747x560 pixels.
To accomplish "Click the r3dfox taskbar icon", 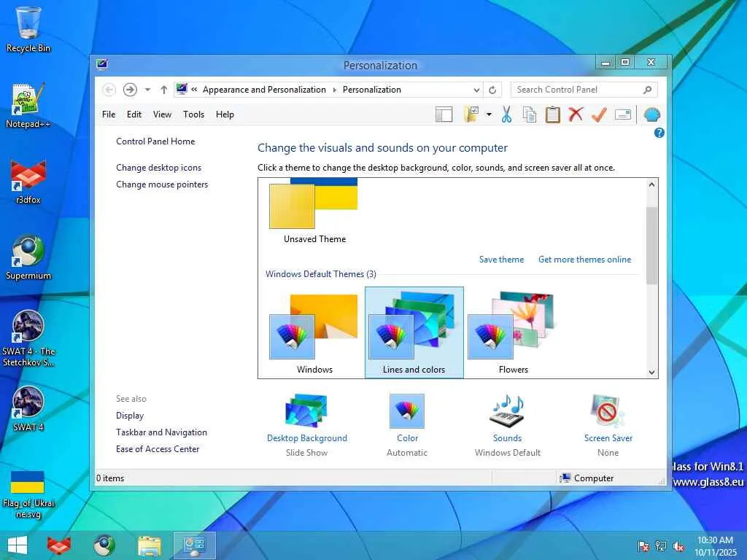I will 59,545.
